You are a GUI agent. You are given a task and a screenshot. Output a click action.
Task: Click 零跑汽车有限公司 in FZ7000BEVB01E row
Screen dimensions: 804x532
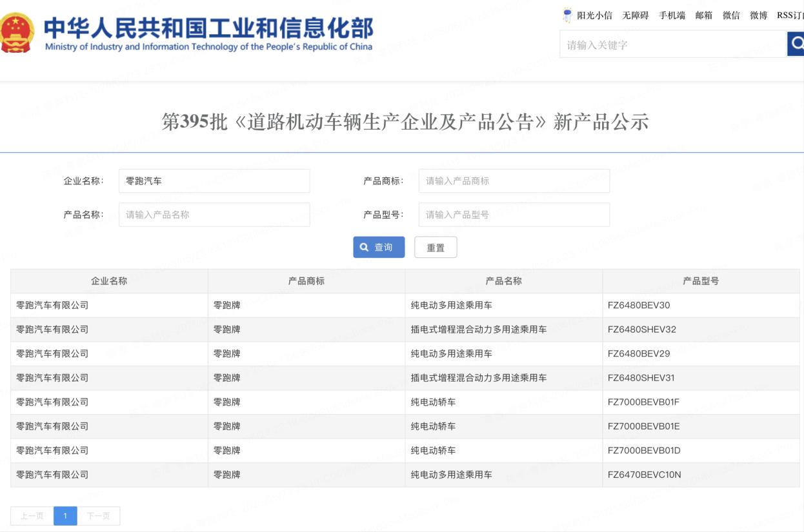(52, 426)
